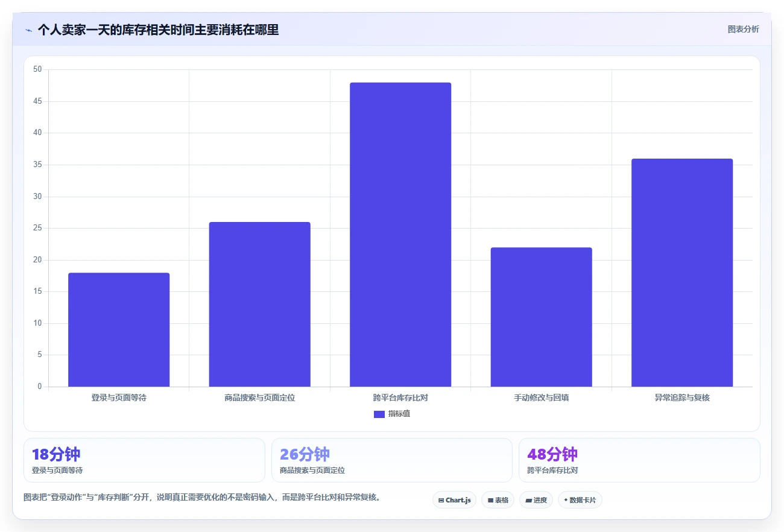Viewport: 784px width, 532px height.
Task: Click the y-axis value 25
Action: 37,228
